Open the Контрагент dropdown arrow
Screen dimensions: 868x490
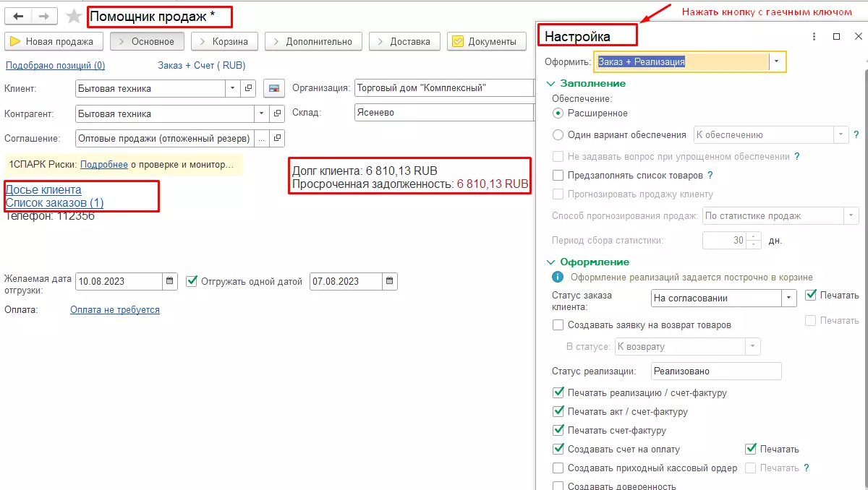pos(261,113)
